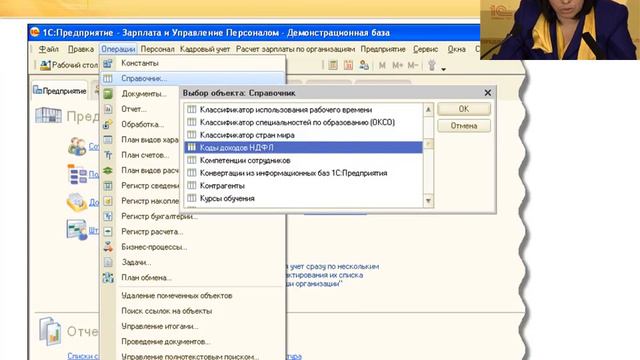Image resolution: width=640 pixels, height=360 pixels.
Task: Choose Отчет... from the menu
Action: point(134,109)
